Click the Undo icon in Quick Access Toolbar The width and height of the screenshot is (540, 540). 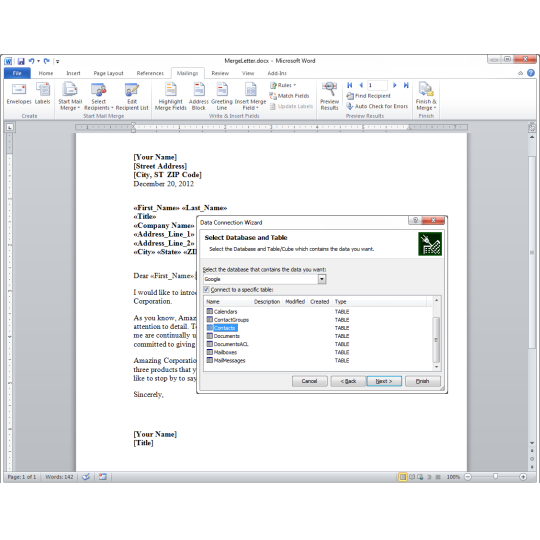[x=32, y=61]
